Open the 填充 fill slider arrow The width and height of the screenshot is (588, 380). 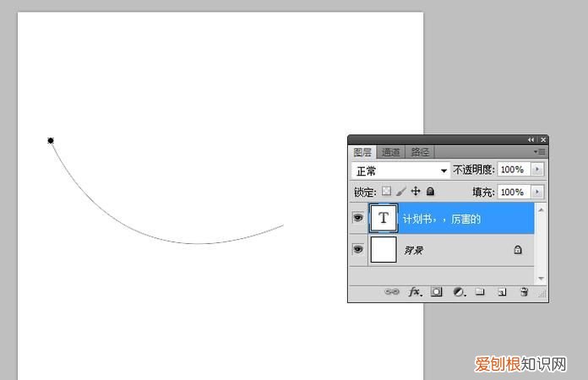point(537,193)
